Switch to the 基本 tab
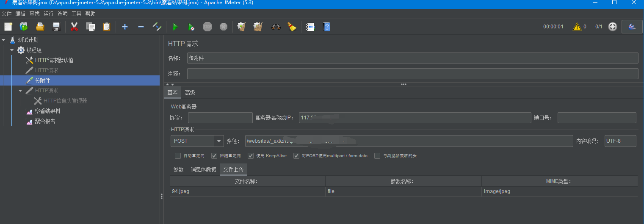Screen dimensions: 644x224 pyautogui.click(x=172, y=92)
